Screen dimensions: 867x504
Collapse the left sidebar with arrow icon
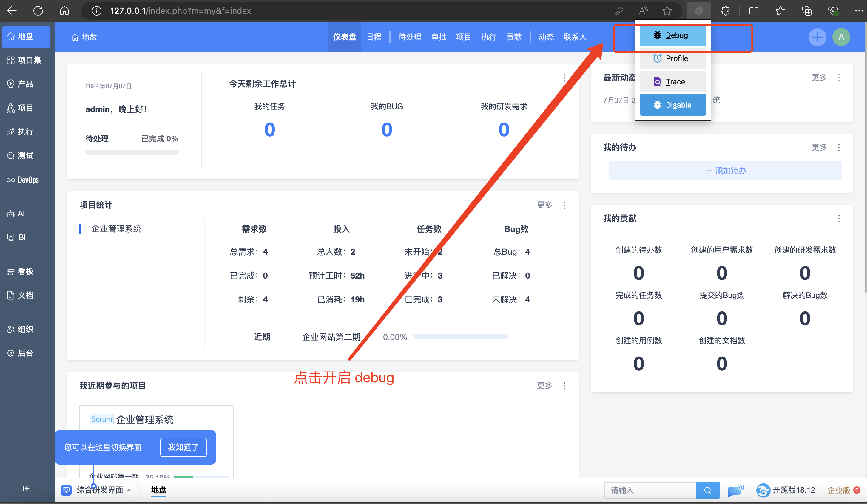26,488
